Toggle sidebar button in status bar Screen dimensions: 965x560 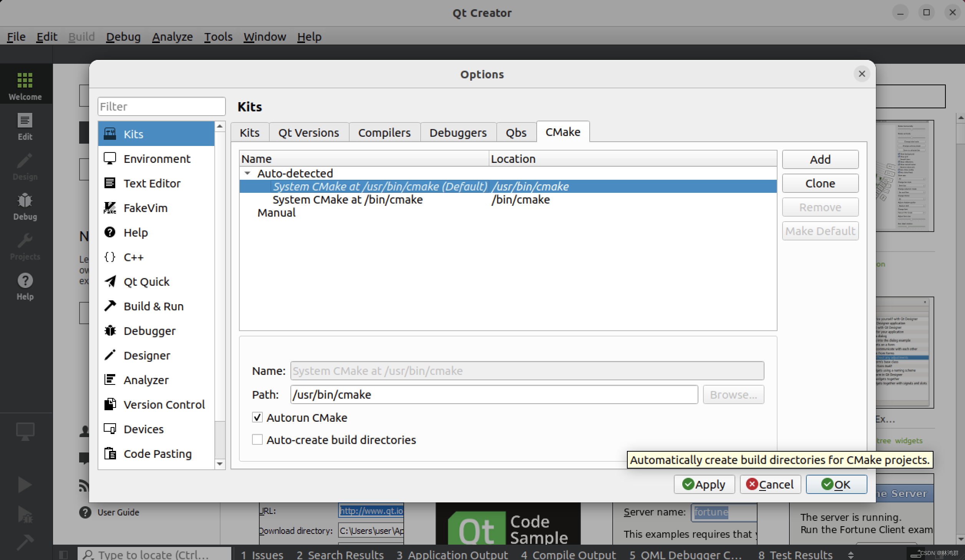[63, 555]
